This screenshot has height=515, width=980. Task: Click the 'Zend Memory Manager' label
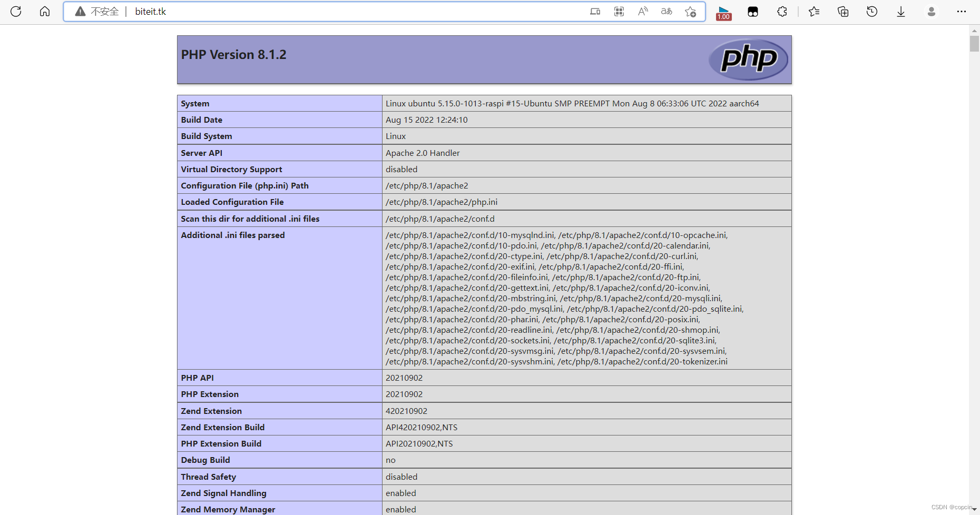pyautogui.click(x=228, y=509)
